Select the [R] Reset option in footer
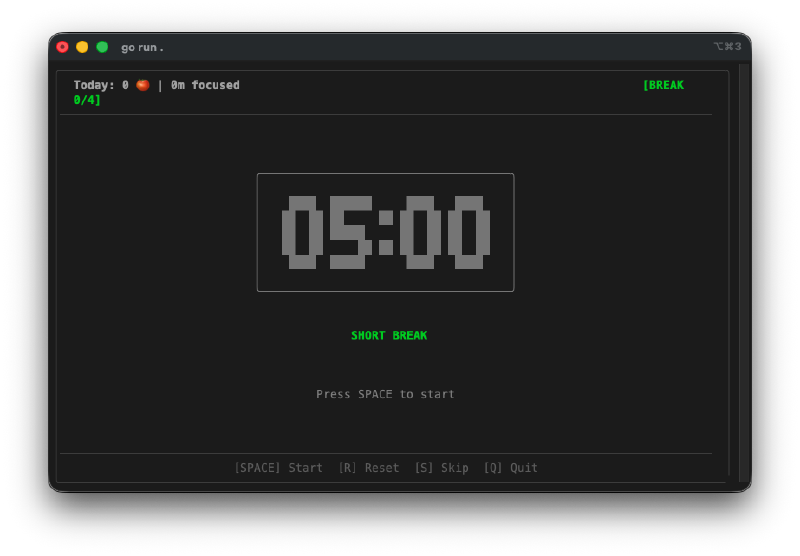This screenshot has width=800, height=556. [368, 468]
